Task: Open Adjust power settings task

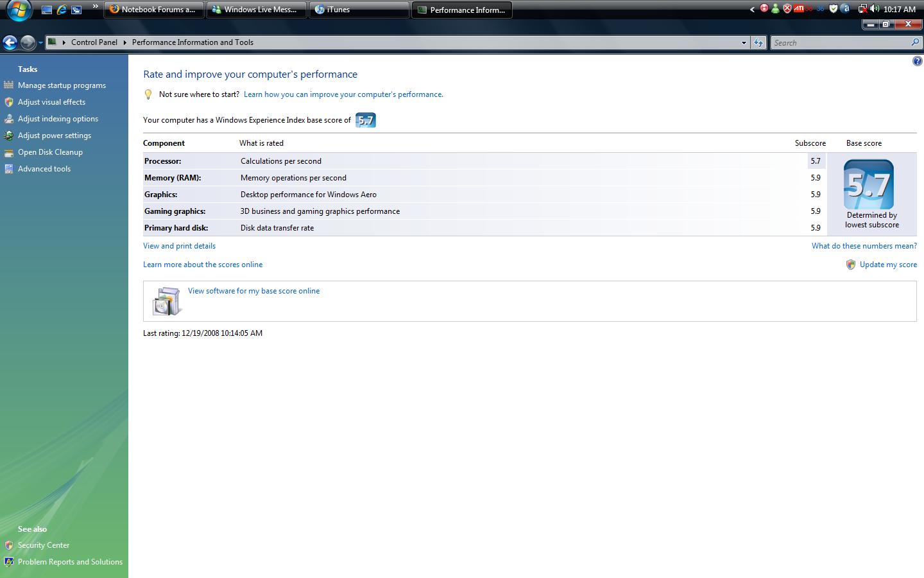Action: (55, 136)
